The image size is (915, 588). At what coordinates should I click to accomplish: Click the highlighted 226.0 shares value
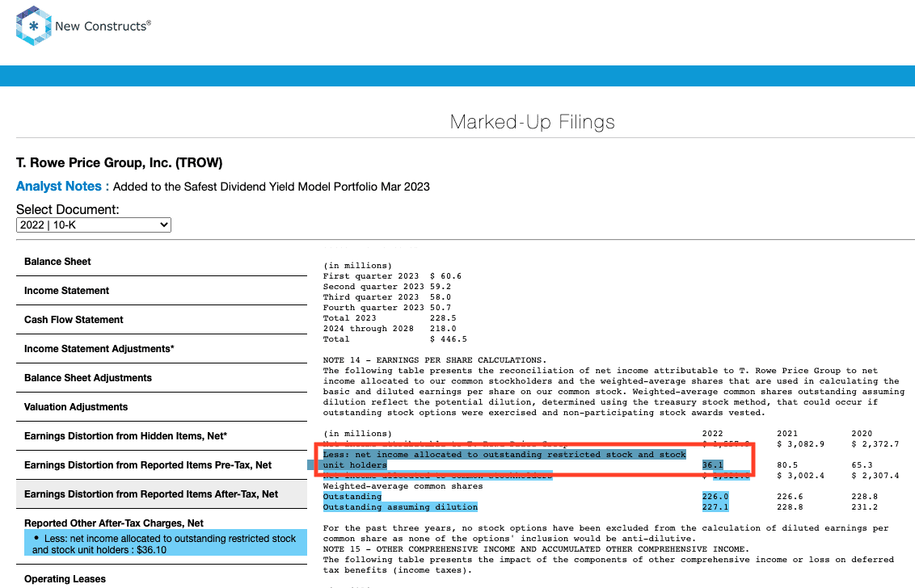click(x=715, y=497)
